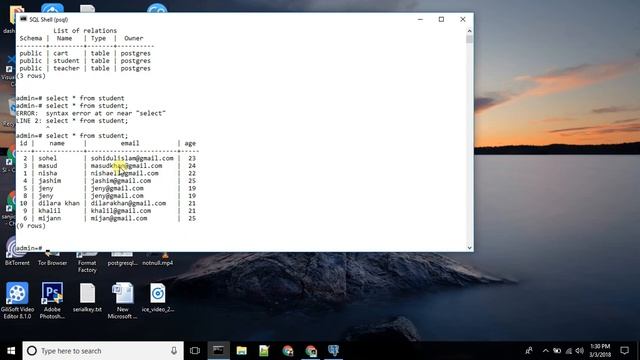Click the microphone icon in search box
The height and width of the screenshot is (360, 640).
174,351
